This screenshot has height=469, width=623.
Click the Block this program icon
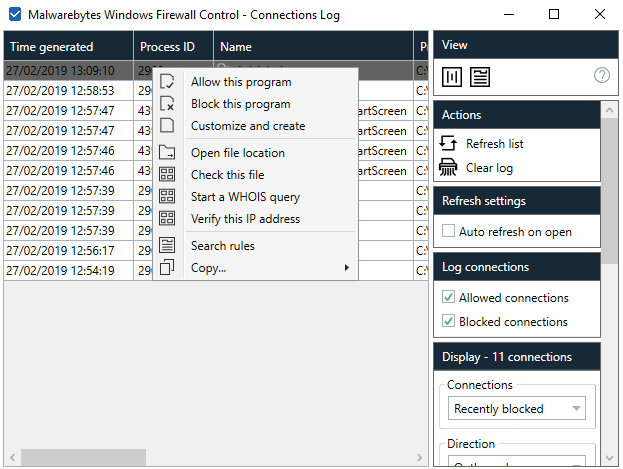pos(167,103)
